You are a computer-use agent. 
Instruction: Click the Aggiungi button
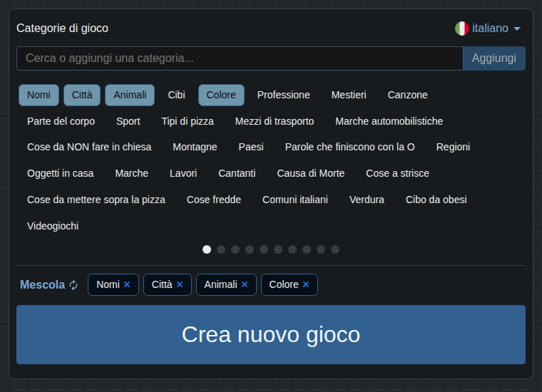(x=494, y=58)
